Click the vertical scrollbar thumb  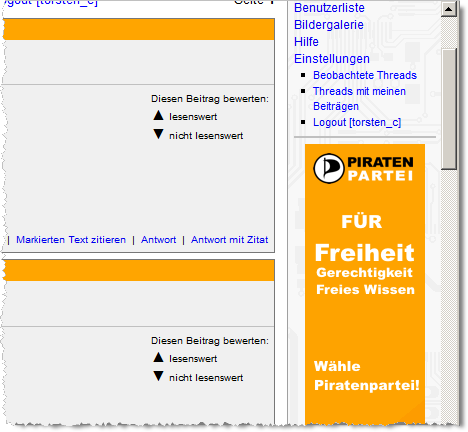pos(449,109)
